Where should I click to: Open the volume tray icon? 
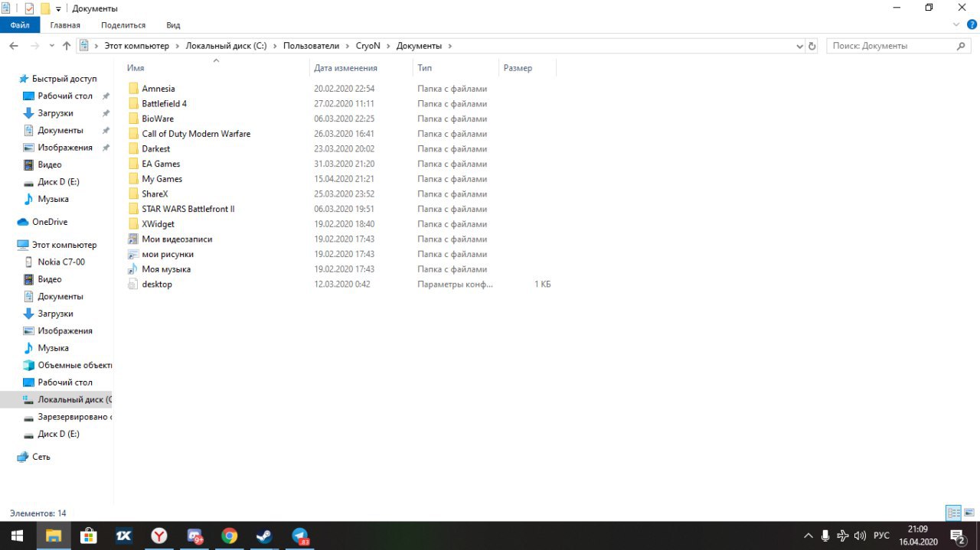[x=860, y=535]
